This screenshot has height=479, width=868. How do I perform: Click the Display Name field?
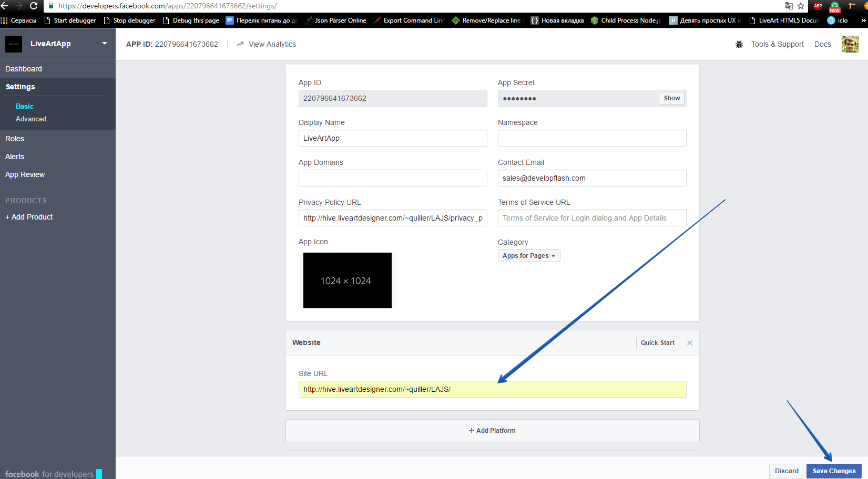pyautogui.click(x=393, y=138)
